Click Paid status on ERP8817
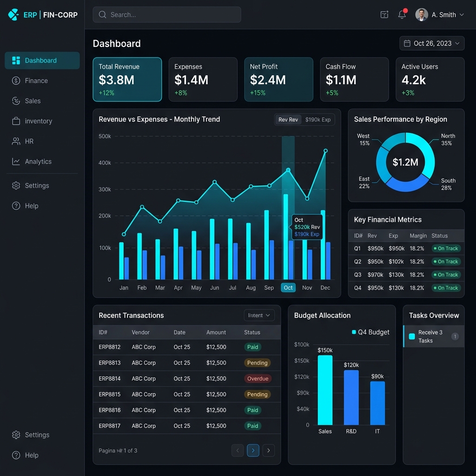476x476 pixels. [252, 426]
